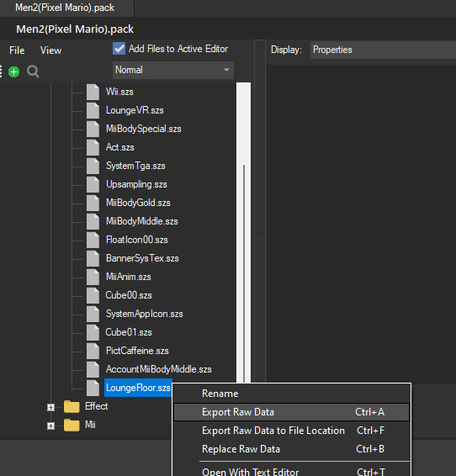This screenshot has height=476, width=456.
Task: Open the File menu
Action: click(17, 50)
